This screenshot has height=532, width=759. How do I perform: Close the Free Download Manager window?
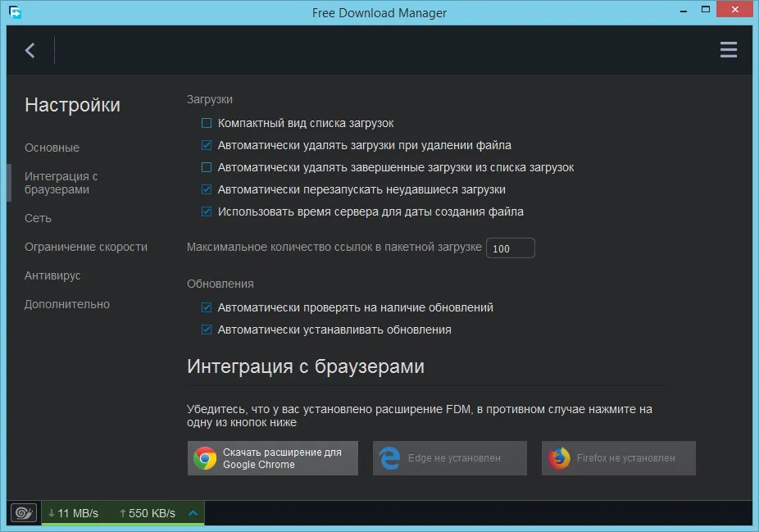coord(734,10)
